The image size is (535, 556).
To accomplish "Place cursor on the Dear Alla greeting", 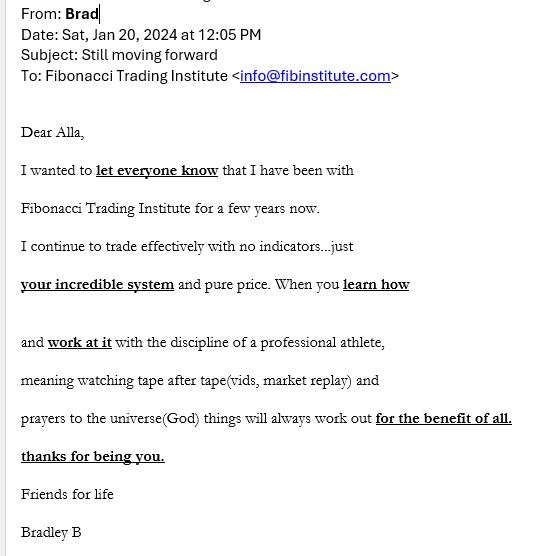I will 52,133.
